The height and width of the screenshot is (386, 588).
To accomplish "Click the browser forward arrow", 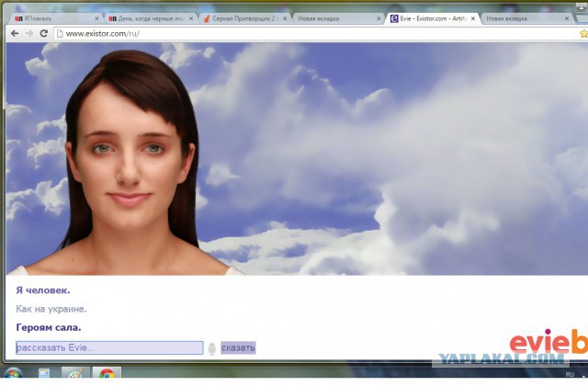I will tap(29, 33).
